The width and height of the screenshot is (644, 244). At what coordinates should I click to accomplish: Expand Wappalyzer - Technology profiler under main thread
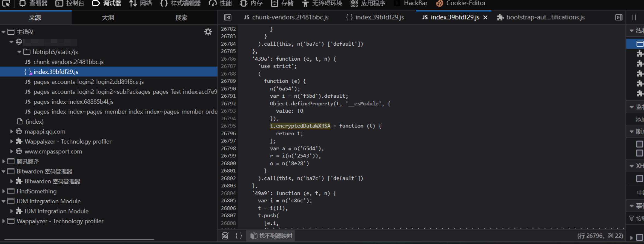pyautogui.click(x=11, y=141)
